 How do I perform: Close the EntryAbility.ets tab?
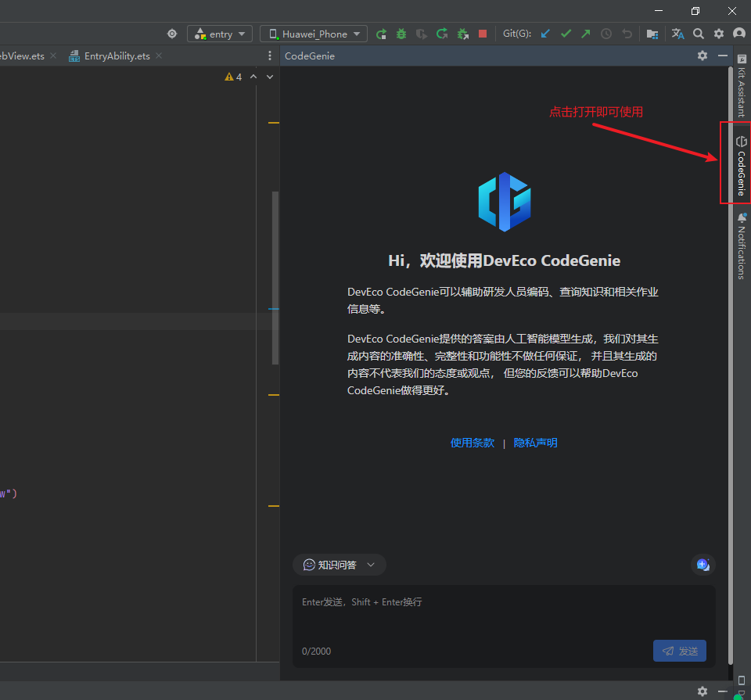point(159,56)
